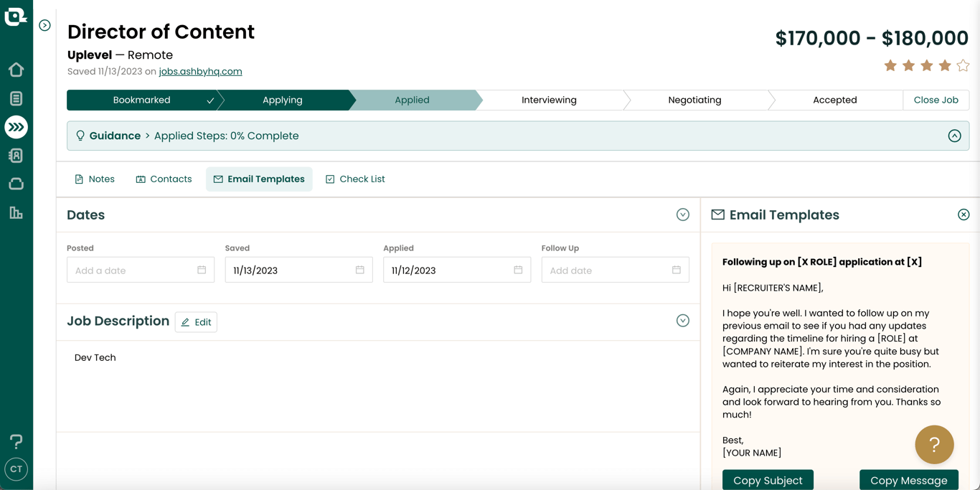
Task: Open the contacts book sidebar icon
Action: [16, 156]
